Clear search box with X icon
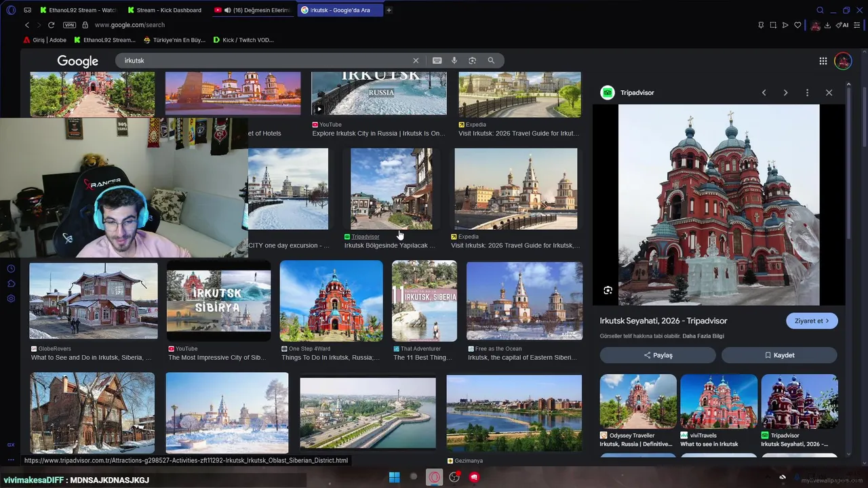The width and height of the screenshot is (868, 488). click(416, 60)
